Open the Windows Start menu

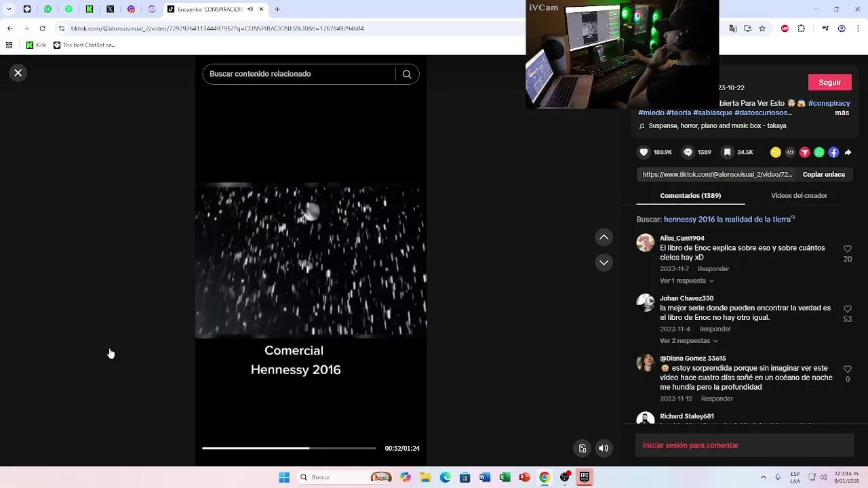pos(284,477)
